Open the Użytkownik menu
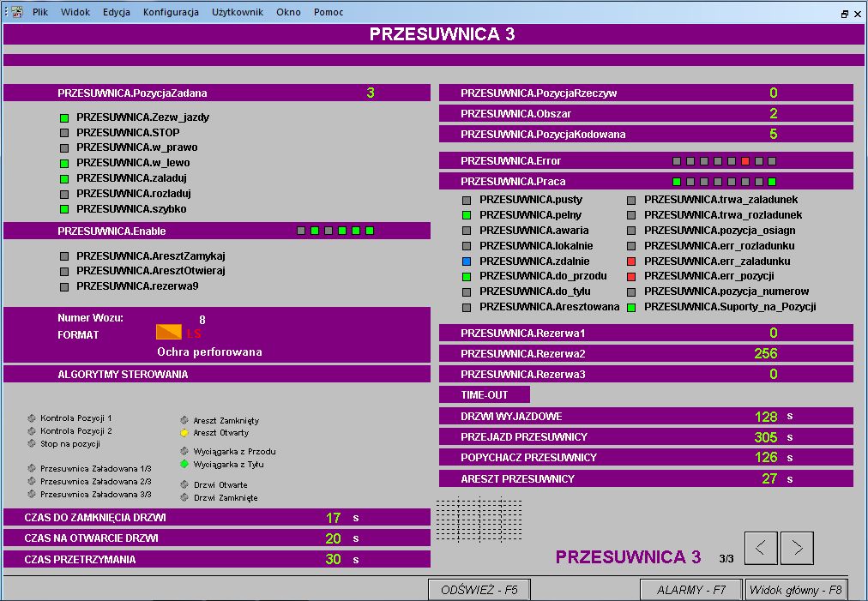The width and height of the screenshot is (868, 601). tap(238, 12)
